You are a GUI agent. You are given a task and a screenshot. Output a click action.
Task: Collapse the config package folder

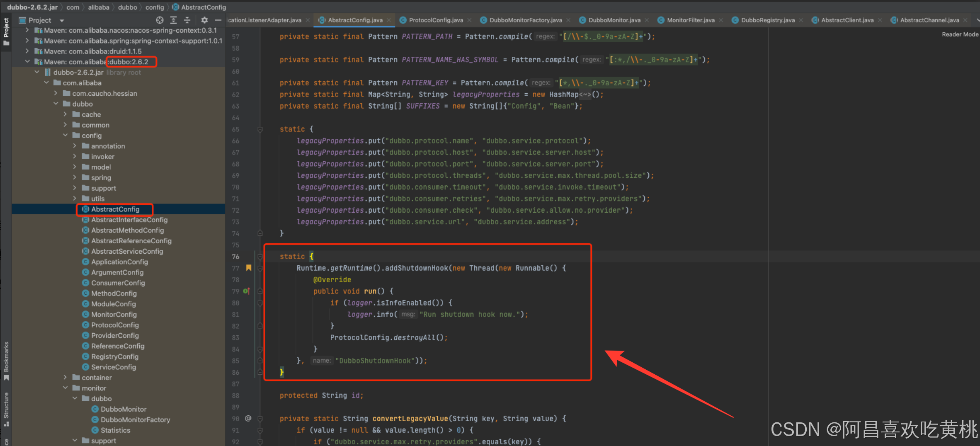(65, 136)
